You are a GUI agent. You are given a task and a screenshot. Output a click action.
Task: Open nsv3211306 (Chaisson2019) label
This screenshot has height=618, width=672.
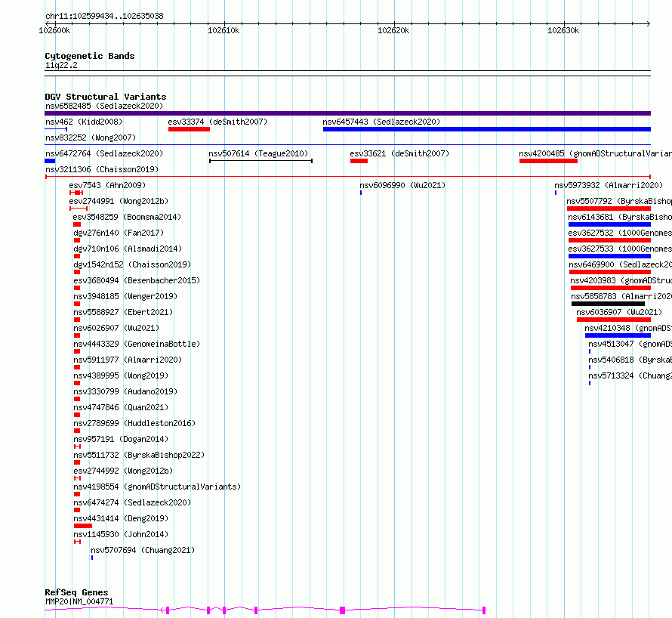click(102, 169)
